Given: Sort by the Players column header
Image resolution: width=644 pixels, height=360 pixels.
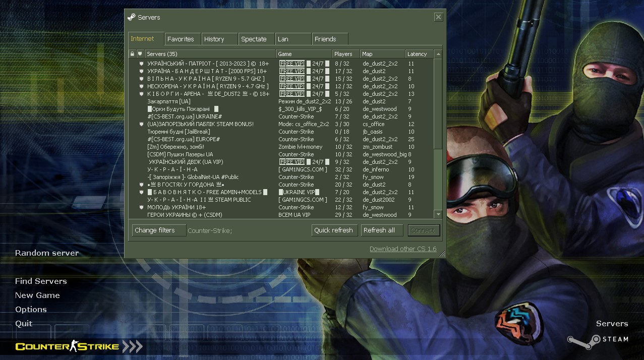Looking at the screenshot, I should [345, 54].
